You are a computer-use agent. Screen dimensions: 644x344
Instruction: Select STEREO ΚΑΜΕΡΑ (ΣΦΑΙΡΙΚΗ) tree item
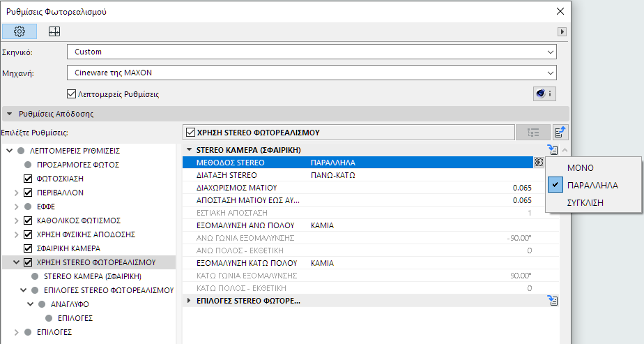[93, 276]
